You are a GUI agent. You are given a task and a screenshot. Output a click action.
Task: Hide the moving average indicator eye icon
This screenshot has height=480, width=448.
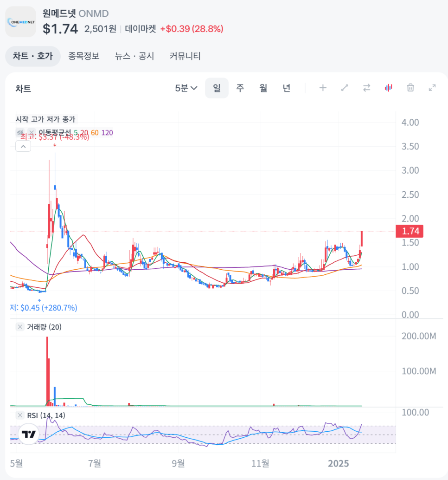point(20,133)
